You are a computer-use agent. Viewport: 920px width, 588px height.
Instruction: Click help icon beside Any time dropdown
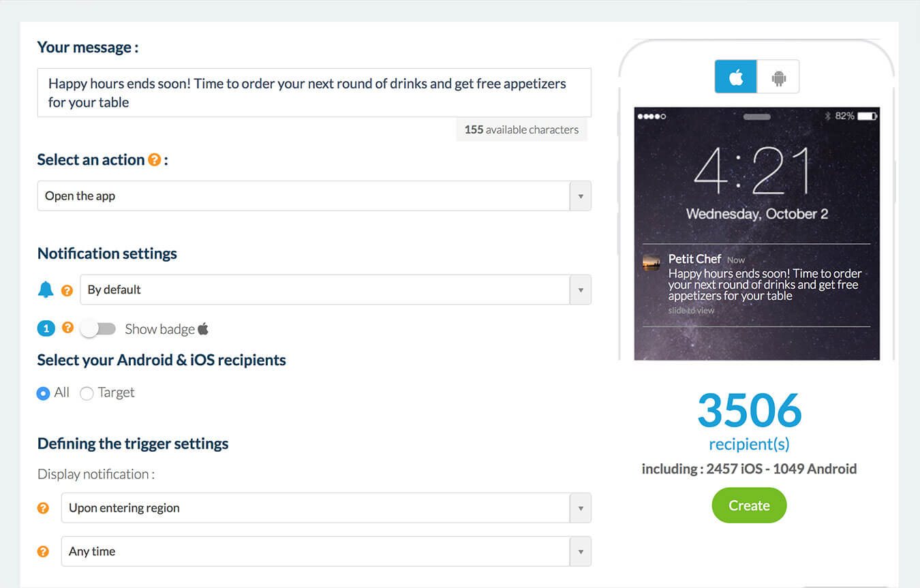[43, 551]
